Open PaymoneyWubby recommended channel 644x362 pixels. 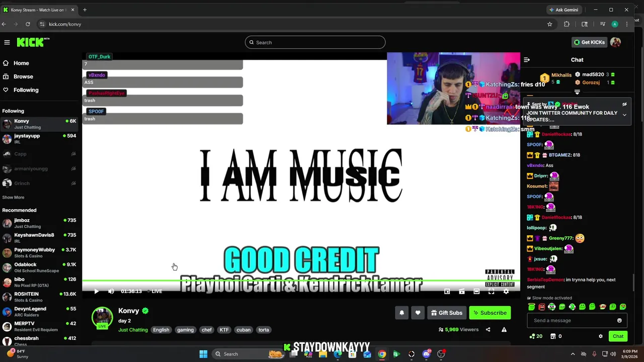pyautogui.click(x=39, y=253)
